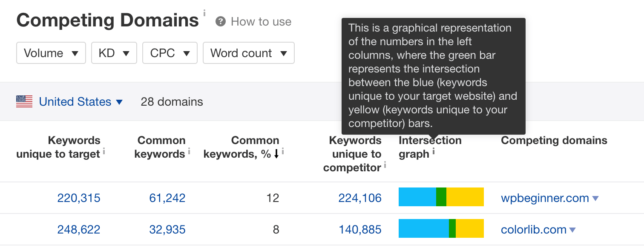Click wpbeginner.com intersection graph bar

pyautogui.click(x=441, y=197)
